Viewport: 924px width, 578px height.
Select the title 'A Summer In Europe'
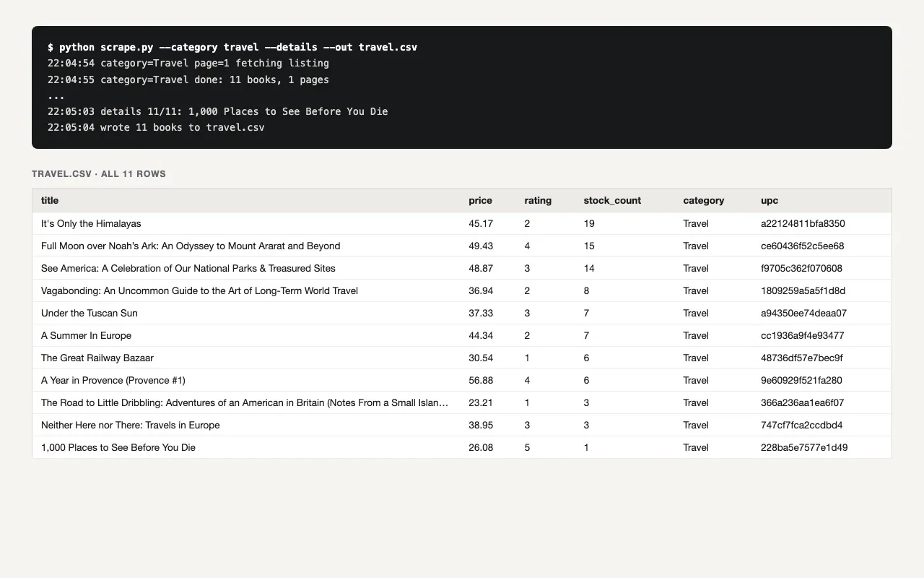(x=86, y=335)
